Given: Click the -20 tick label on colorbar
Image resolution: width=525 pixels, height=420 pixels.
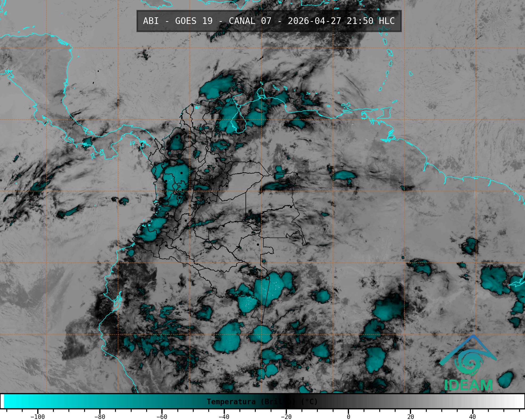Looking at the screenshot, I should pyautogui.click(x=286, y=417).
